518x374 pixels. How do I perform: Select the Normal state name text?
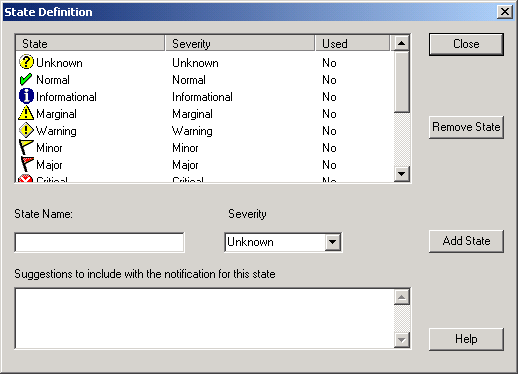tap(53, 80)
